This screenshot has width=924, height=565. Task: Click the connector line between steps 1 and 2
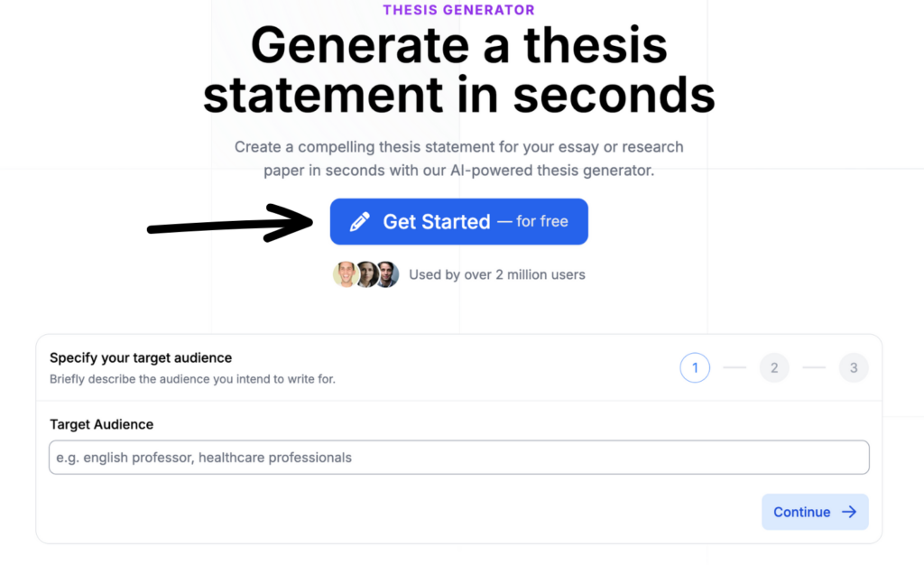point(735,367)
